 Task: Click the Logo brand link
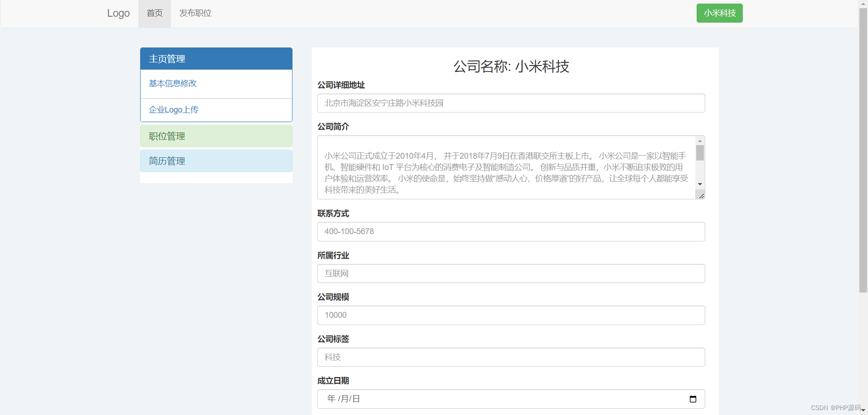118,13
